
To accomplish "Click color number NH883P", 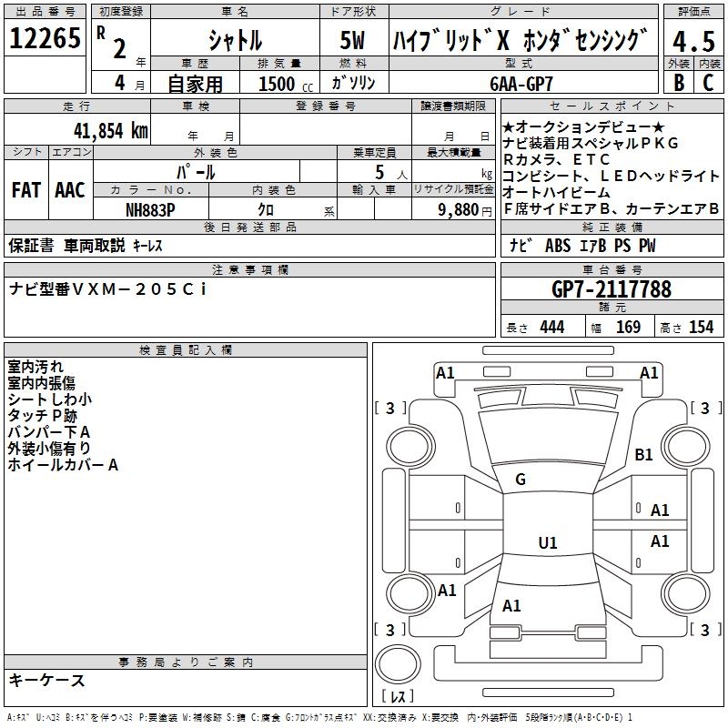I will coord(150,210).
